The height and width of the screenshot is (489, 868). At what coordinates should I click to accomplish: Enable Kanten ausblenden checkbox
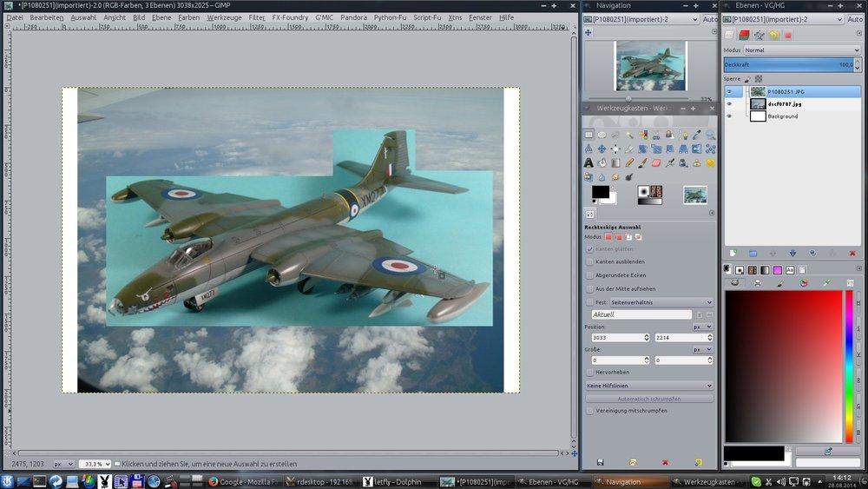(589, 261)
